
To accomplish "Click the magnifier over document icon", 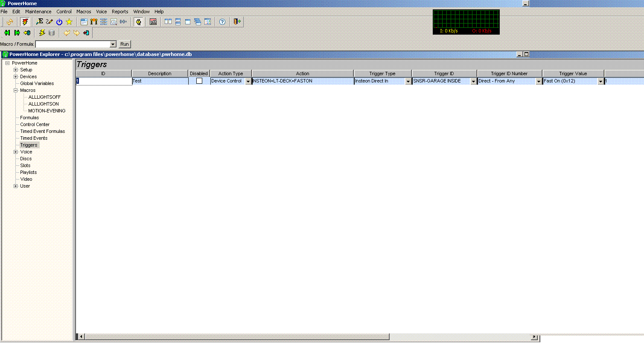I will (114, 22).
